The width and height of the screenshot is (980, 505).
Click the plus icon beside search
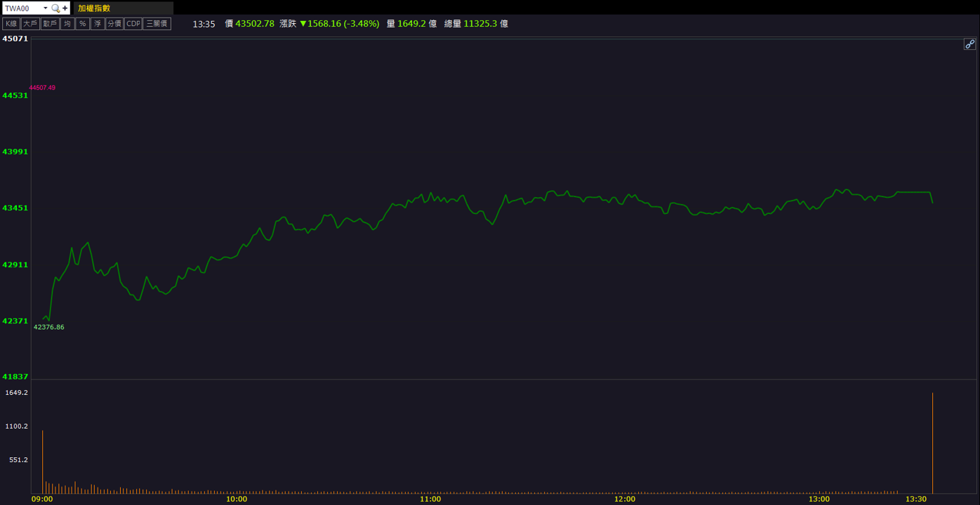[65, 8]
